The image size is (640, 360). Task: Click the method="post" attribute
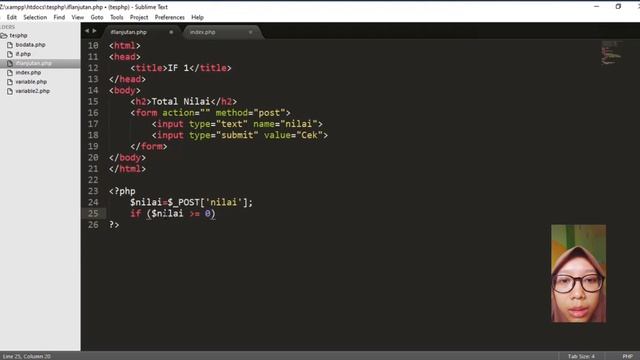pyautogui.click(x=250, y=113)
